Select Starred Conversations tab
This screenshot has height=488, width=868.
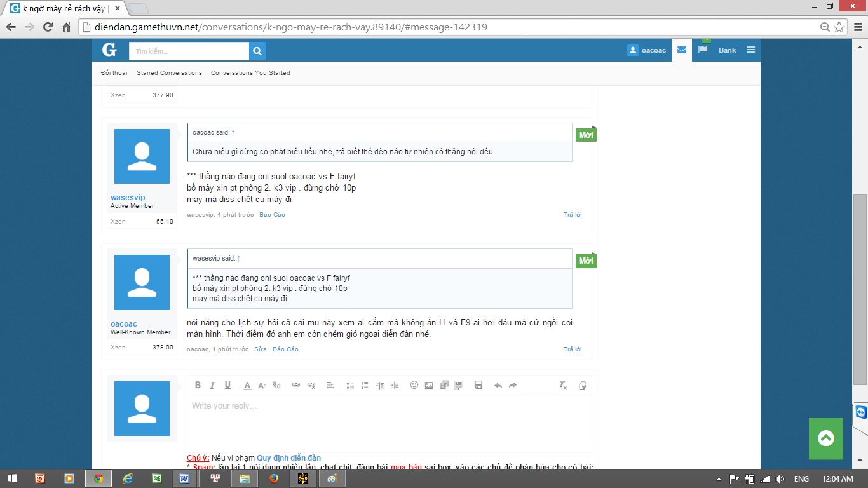(x=169, y=73)
